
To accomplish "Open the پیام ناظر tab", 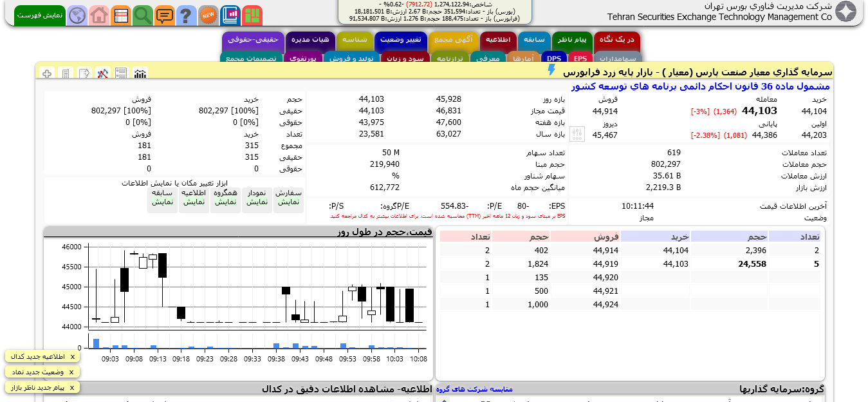I will (572, 40).
